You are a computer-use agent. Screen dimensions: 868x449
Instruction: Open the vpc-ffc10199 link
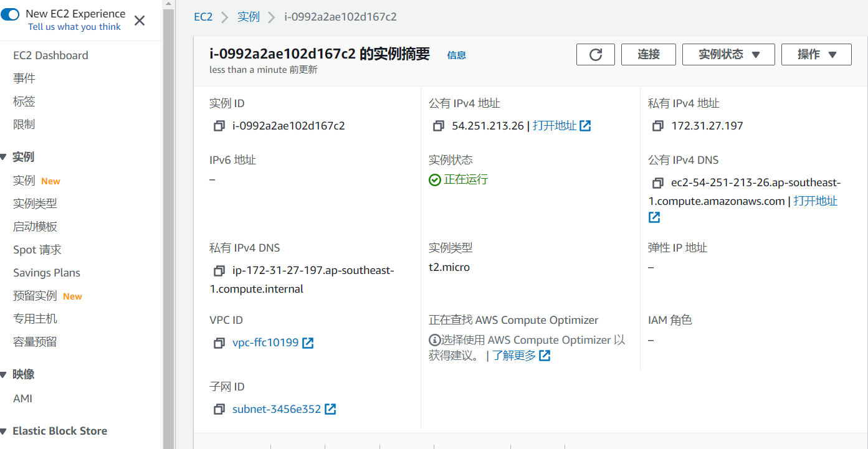[265, 343]
